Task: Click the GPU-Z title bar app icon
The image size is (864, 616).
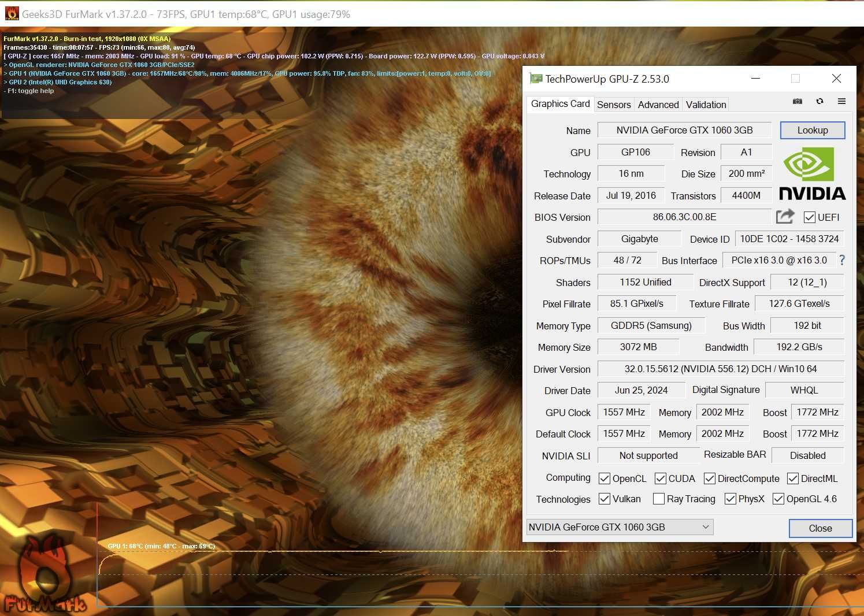Action: click(x=536, y=79)
